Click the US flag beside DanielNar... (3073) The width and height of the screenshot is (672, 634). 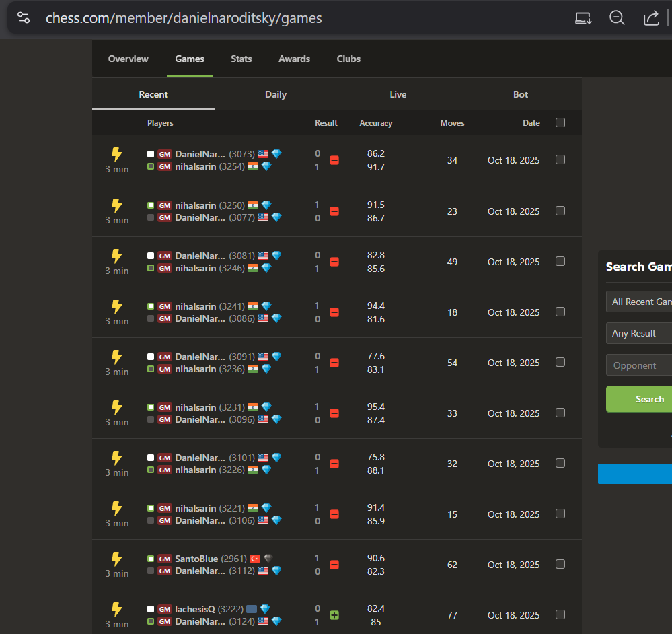point(263,154)
